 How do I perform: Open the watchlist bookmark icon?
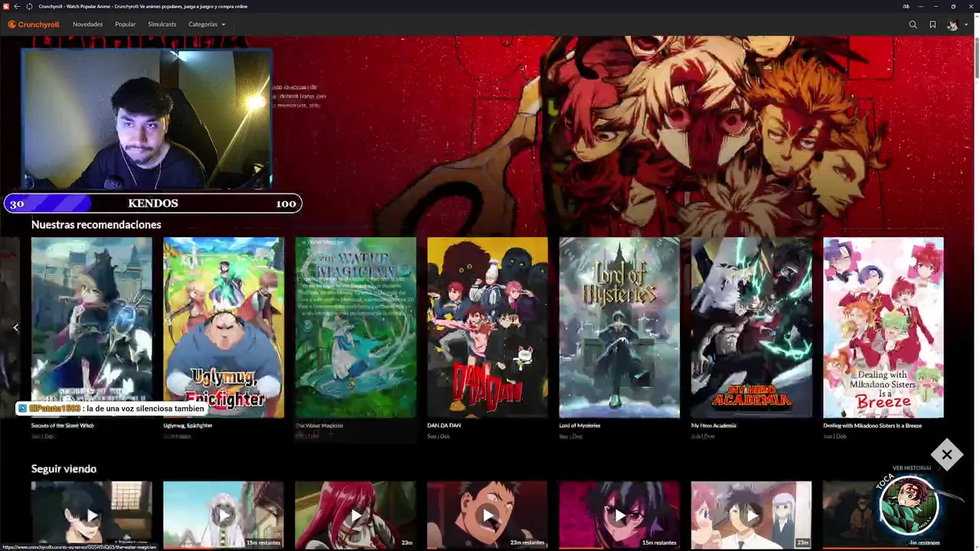coord(933,24)
